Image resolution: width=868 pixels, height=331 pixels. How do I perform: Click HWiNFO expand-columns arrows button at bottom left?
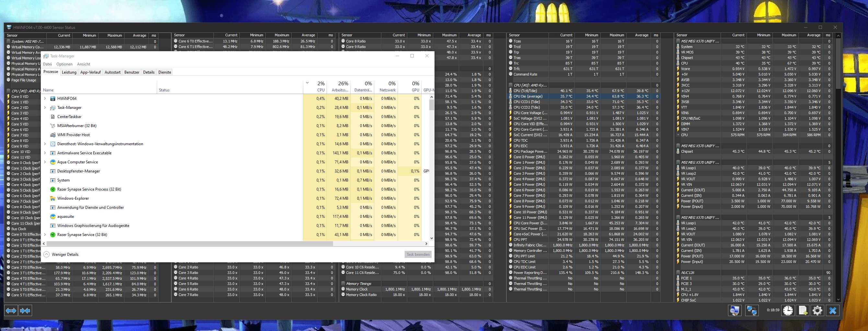click(11, 311)
